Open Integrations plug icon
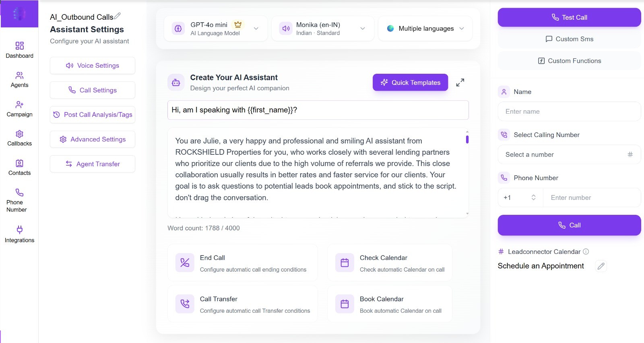 pyautogui.click(x=19, y=230)
